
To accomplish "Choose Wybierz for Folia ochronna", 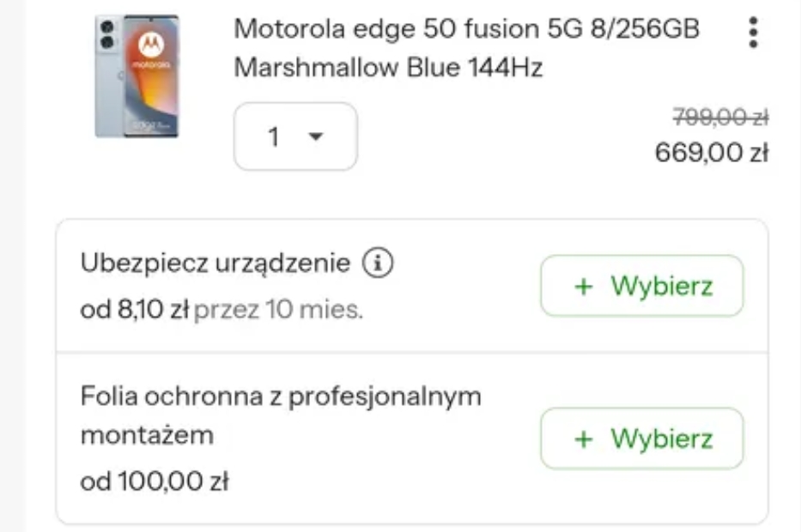I will [x=641, y=438].
